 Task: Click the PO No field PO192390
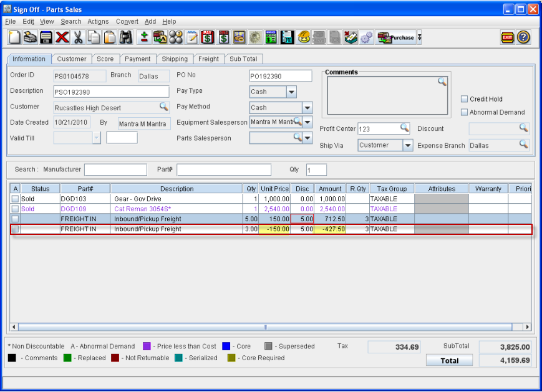[280, 76]
